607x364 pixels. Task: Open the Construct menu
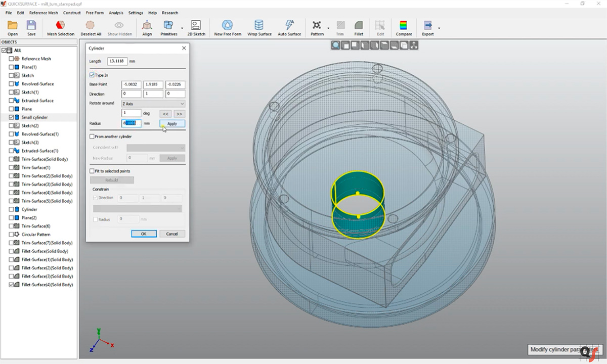[72, 13]
